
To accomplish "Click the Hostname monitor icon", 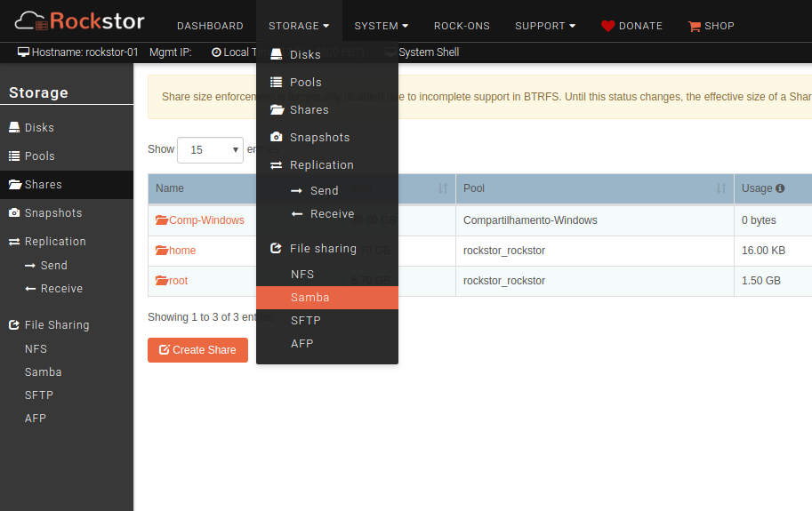I will tap(23, 52).
